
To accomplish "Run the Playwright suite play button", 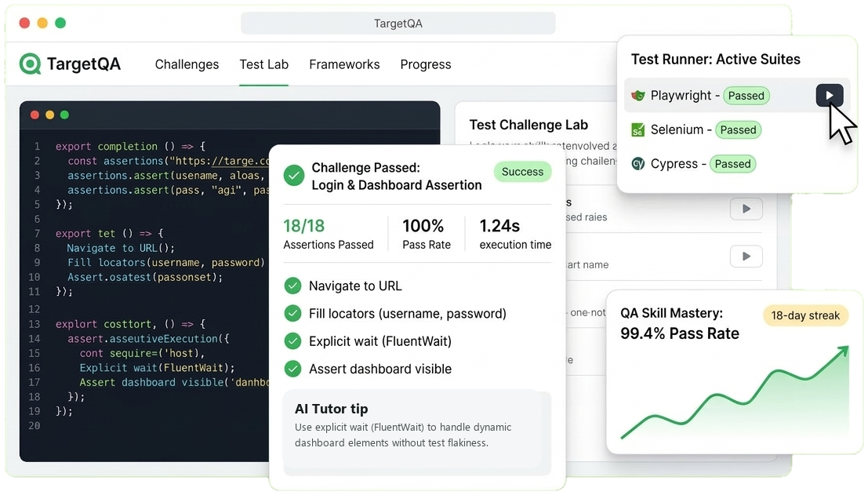I will [x=829, y=95].
